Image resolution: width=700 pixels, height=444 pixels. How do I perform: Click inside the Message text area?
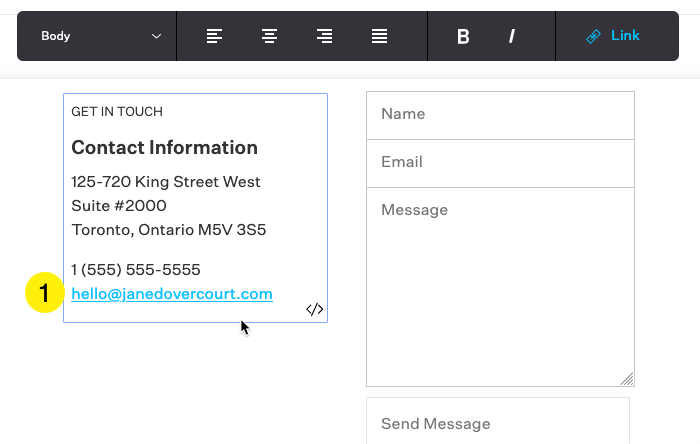(x=500, y=287)
